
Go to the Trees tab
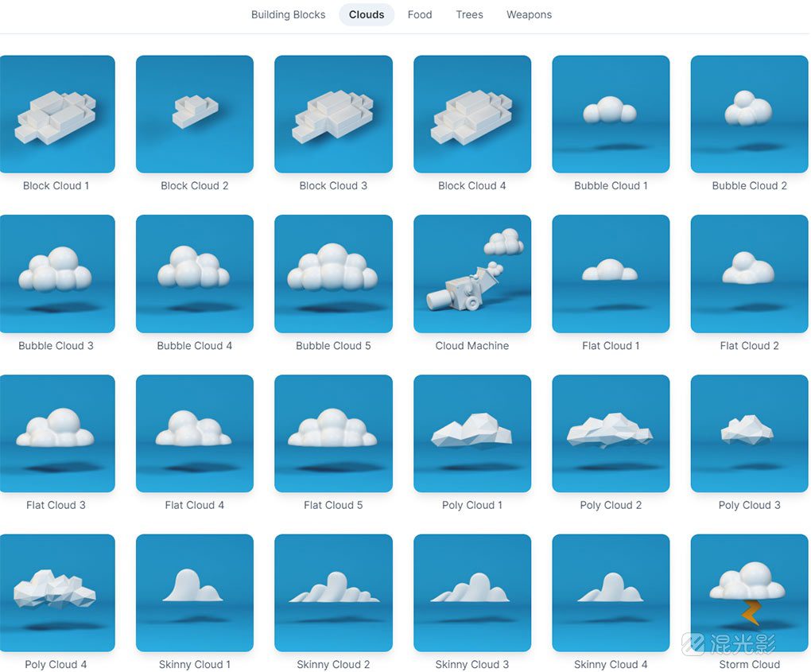pos(469,14)
